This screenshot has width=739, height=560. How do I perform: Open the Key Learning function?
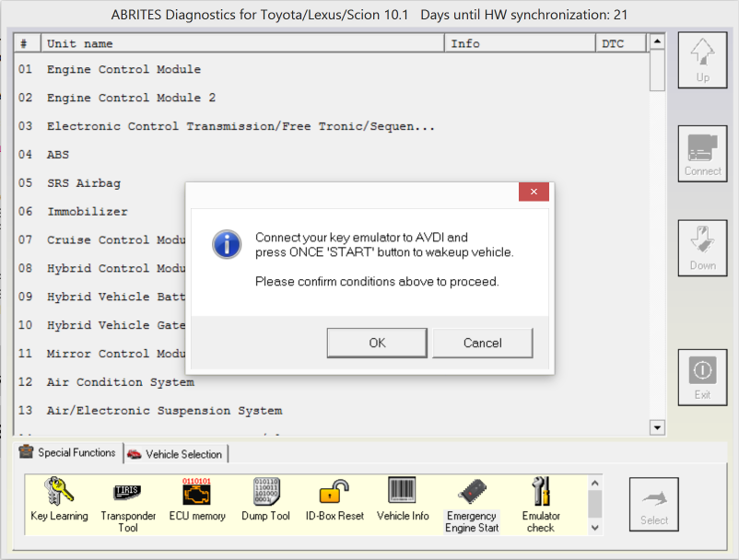(x=59, y=499)
